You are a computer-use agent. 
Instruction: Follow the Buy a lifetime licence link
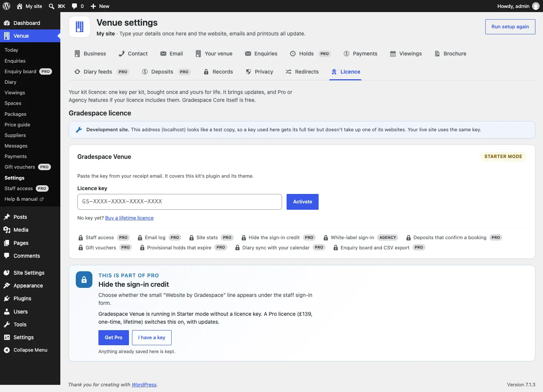click(129, 218)
